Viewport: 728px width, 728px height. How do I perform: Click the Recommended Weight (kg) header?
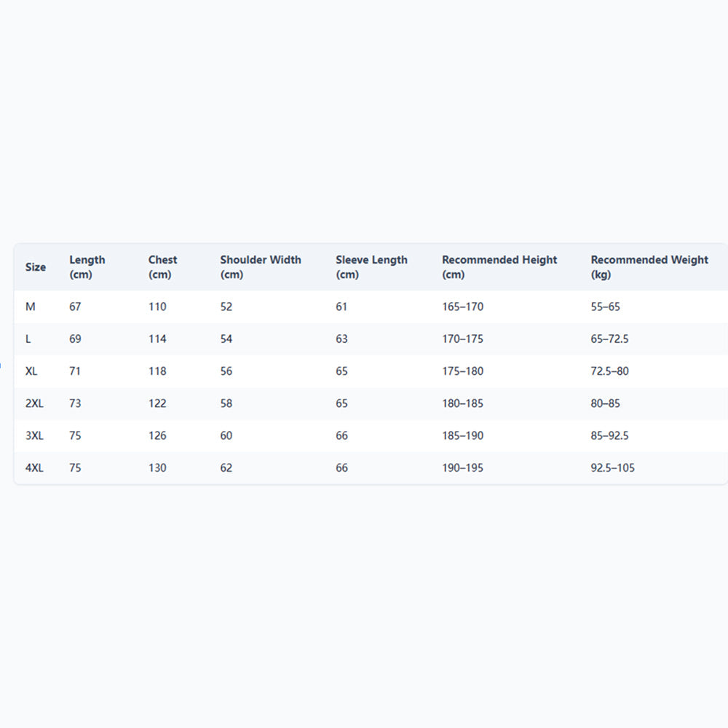click(649, 267)
